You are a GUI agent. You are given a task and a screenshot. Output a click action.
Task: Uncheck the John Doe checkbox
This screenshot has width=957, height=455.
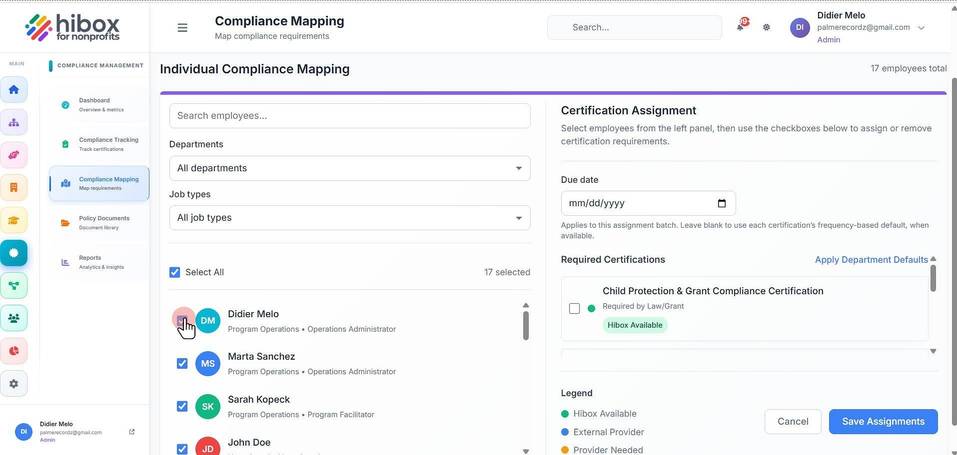(182, 449)
